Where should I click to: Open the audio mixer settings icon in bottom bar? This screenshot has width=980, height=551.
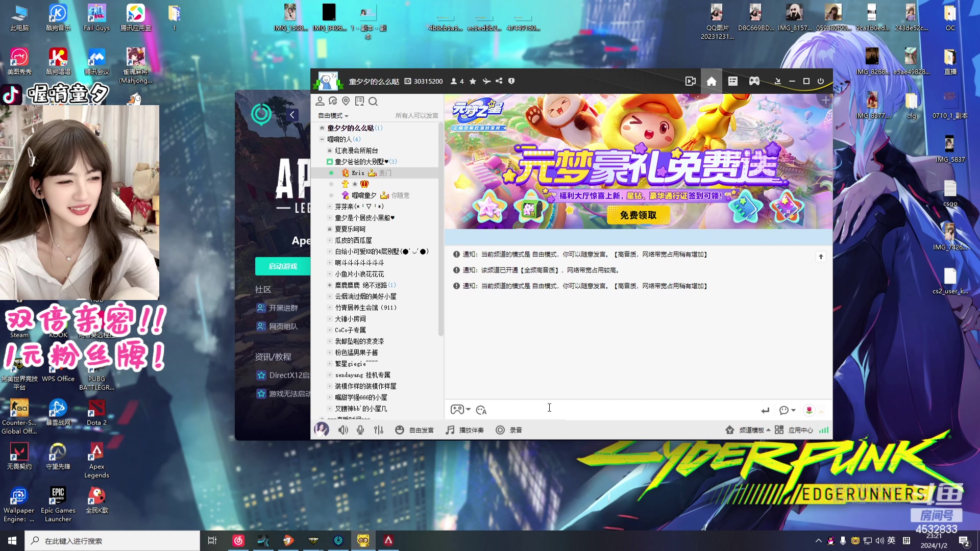(379, 430)
